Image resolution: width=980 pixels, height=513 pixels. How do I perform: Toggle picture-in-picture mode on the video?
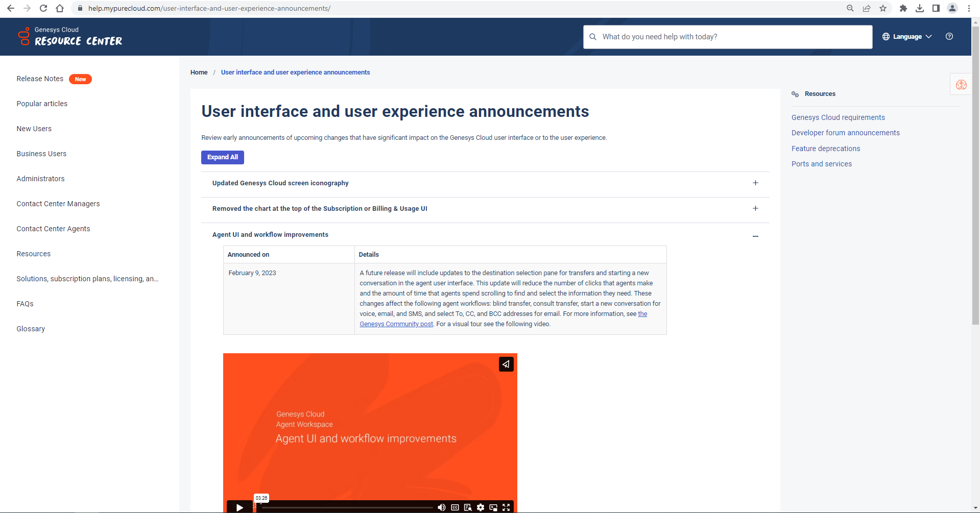pos(493,507)
